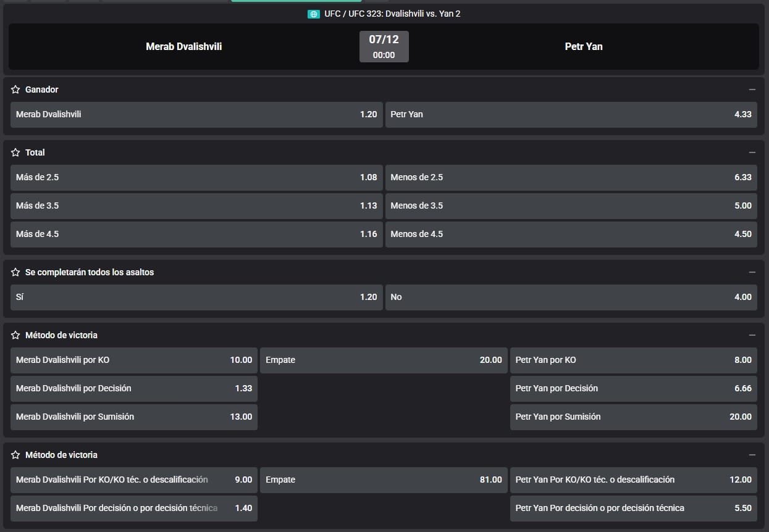Viewport: 769px width, 532px height.
Task: Bet on Merab Dvalishvili as Ganador at 1.20
Action: pos(196,115)
